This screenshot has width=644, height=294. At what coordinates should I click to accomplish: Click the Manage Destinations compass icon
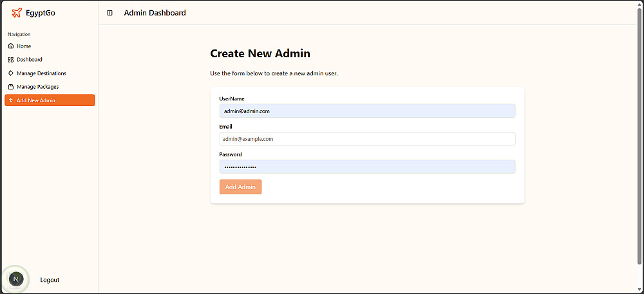(x=11, y=73)
